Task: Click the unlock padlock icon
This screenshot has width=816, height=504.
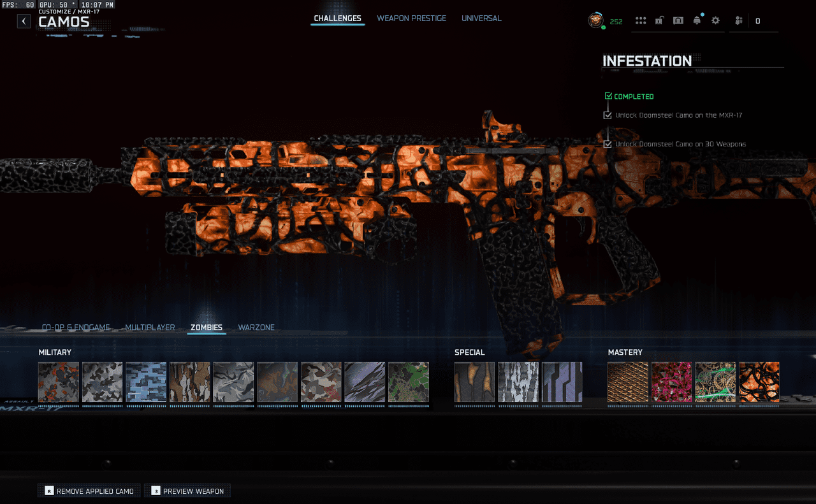Action: (659, 21)
